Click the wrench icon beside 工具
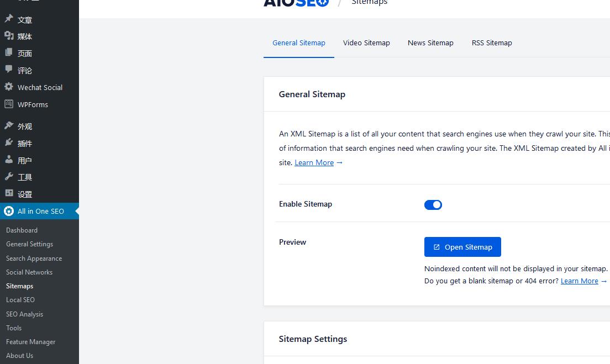The height and width of the screenshot is (364, 610). (x=8, y=176)
